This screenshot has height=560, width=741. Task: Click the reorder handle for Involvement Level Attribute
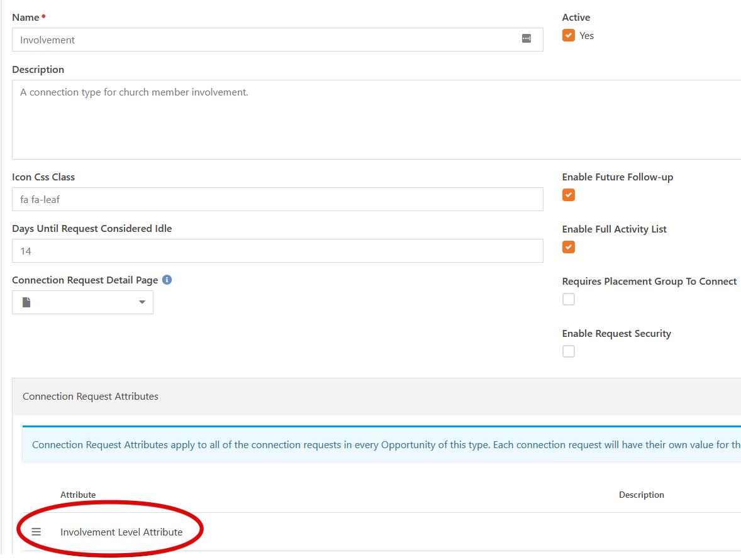[36, 532]
